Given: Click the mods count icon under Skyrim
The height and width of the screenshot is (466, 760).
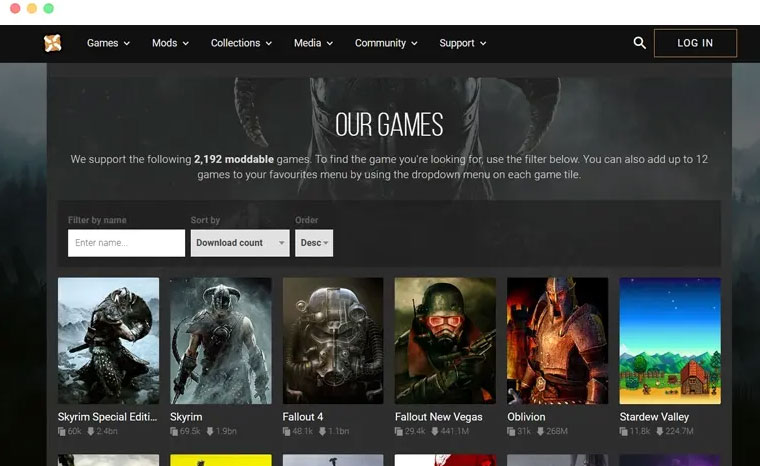Looking at the screenshot, I should point(174,431).
